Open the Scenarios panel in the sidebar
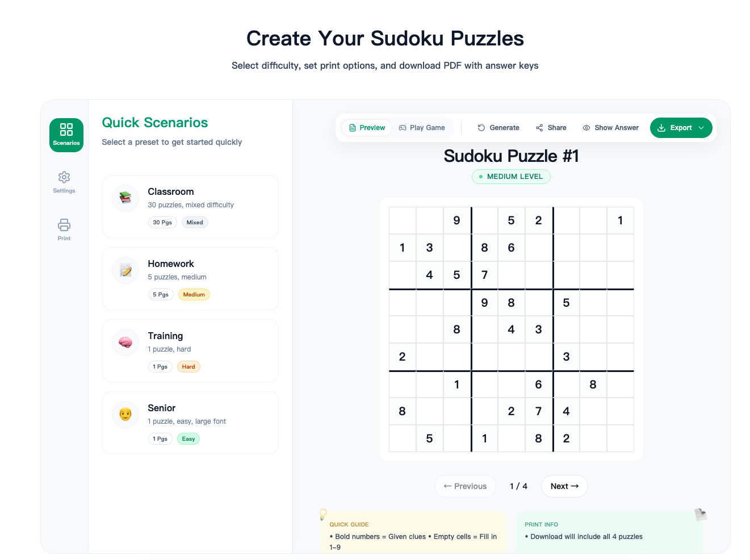The width and height of the screenshot is (750, 560). point(66,135)
